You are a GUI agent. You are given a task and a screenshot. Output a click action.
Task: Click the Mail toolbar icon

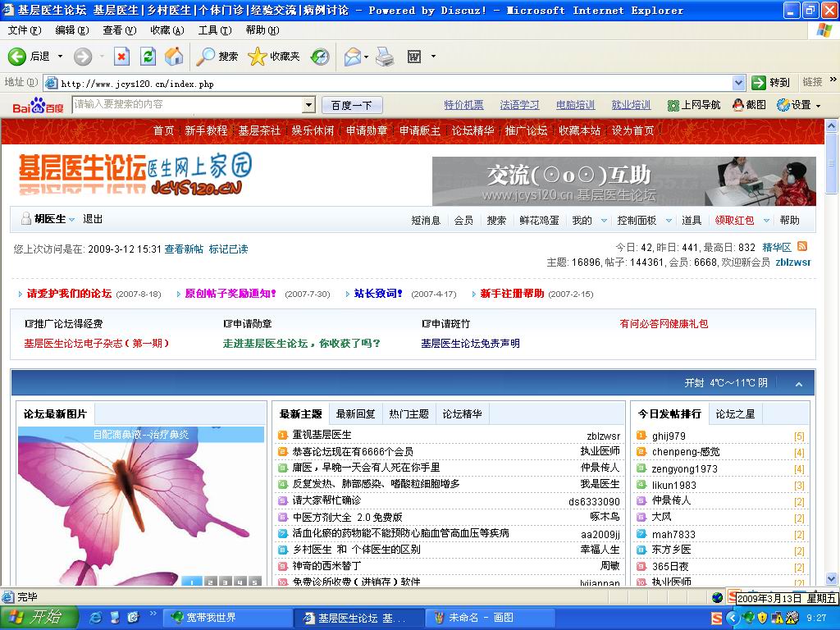pos(353,57)
